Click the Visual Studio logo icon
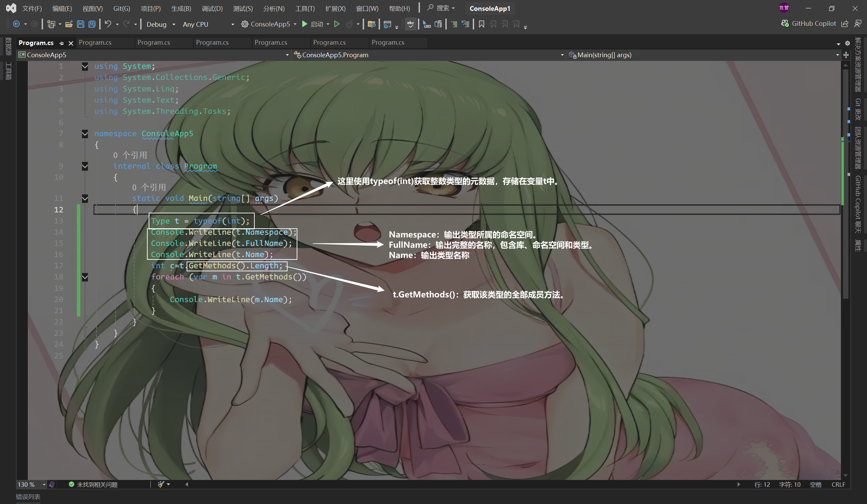867x504 pixels. (11, 8)
